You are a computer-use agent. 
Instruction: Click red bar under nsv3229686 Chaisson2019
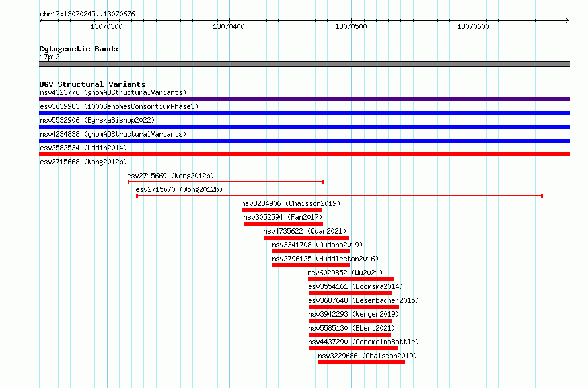click(361, 362)
